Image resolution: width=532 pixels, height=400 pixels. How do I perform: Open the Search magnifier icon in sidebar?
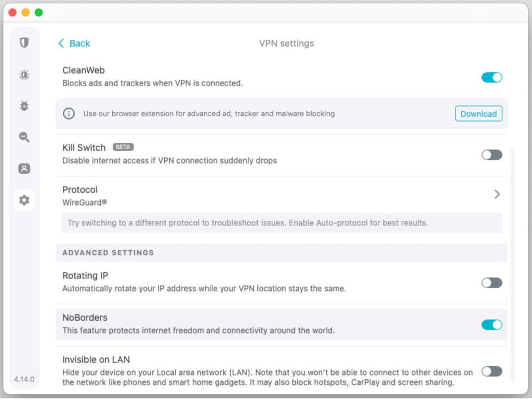(24, 137)
